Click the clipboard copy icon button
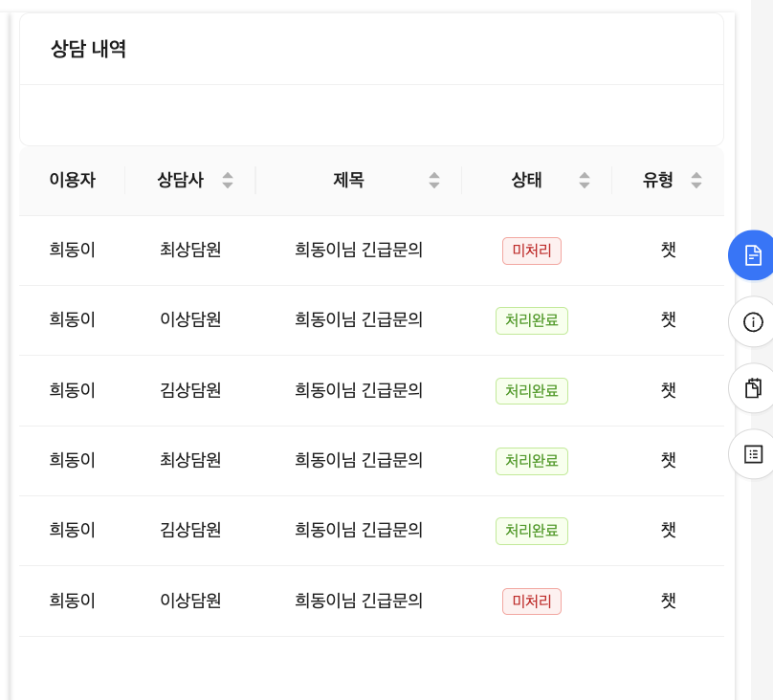Screen dimensions: 773x700 [752, 387]
